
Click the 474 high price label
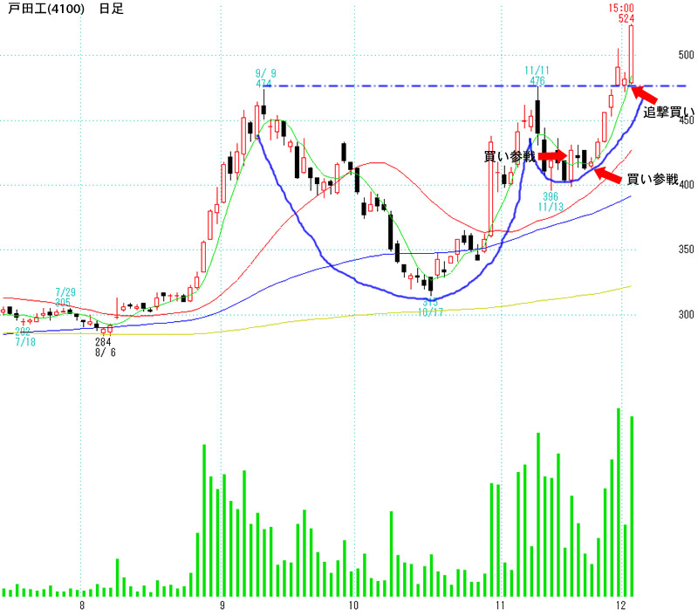point(263,84)
